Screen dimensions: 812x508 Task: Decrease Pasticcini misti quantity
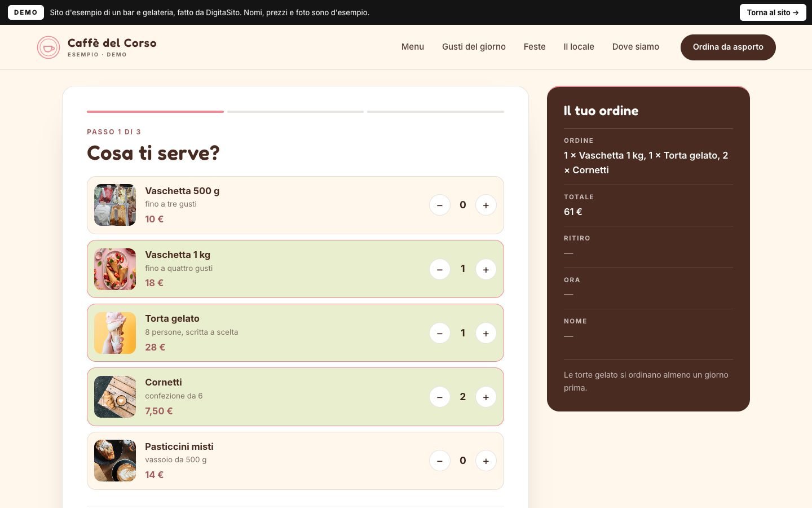[440, 461]
